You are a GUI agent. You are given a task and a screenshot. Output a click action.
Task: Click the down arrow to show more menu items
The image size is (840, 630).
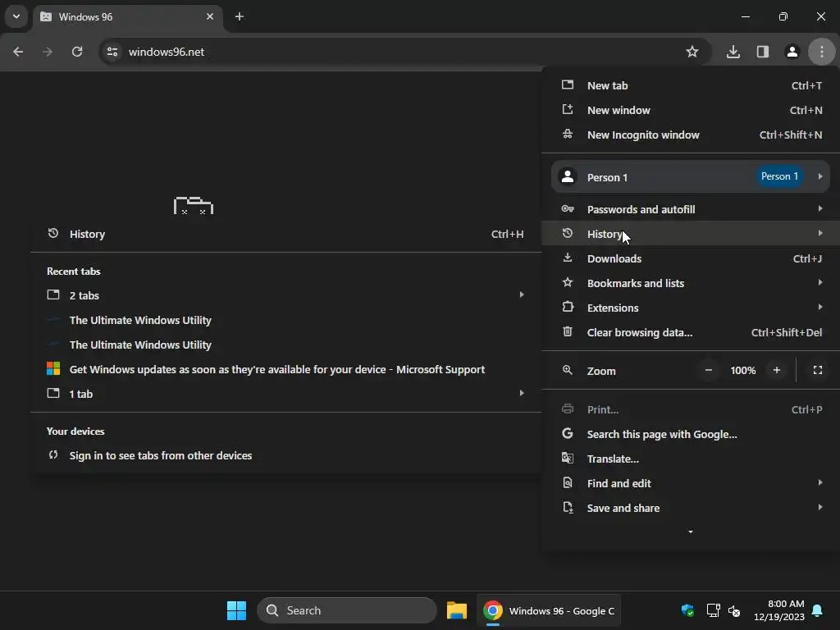click(691, 532)
